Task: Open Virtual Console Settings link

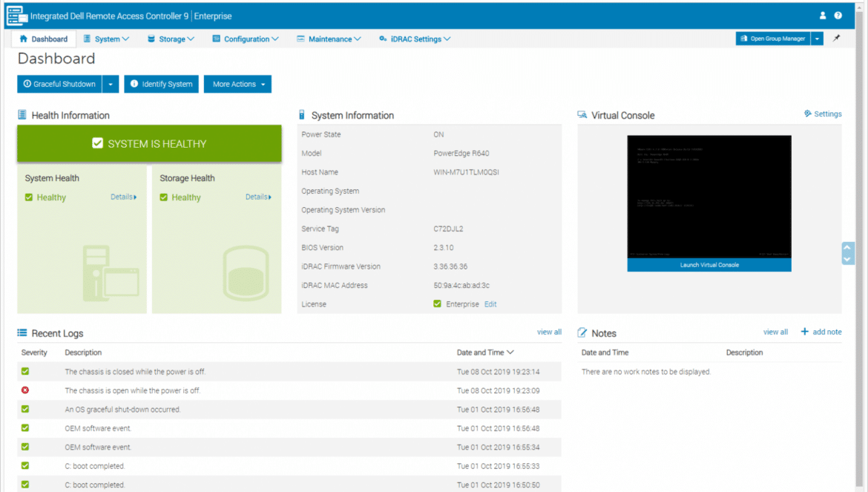Action: (x=828, y=114)
